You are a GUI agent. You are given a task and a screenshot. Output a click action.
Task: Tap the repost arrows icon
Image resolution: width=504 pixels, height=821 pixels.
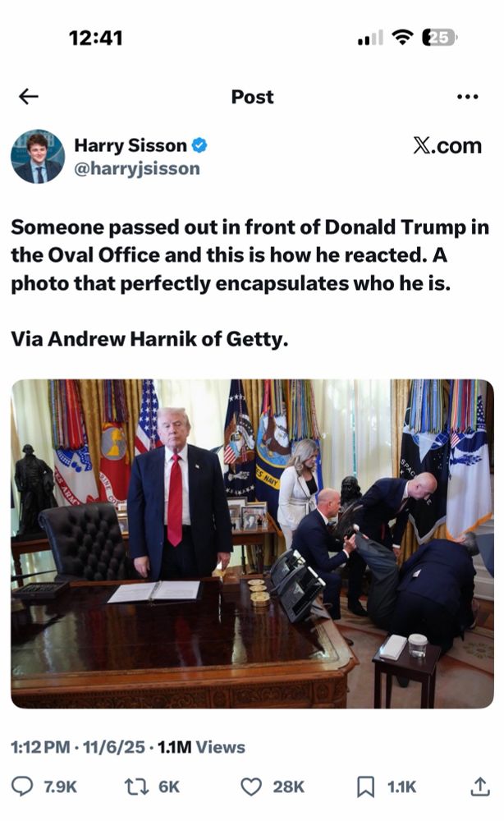click(x=137, y=787)
